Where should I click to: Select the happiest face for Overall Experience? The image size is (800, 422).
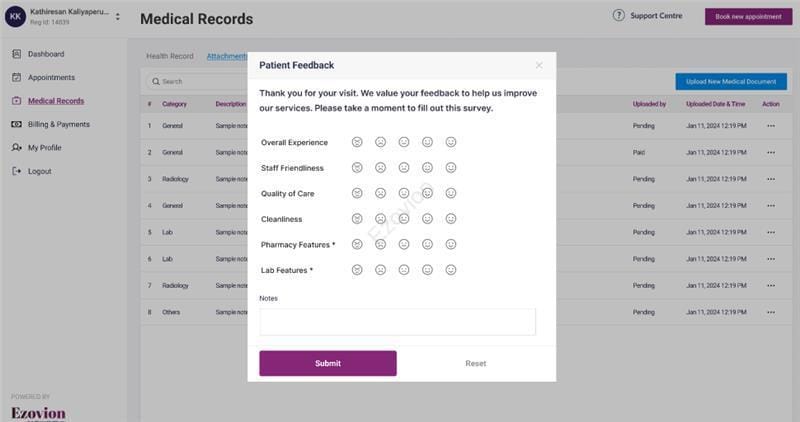tap(451, 142)
